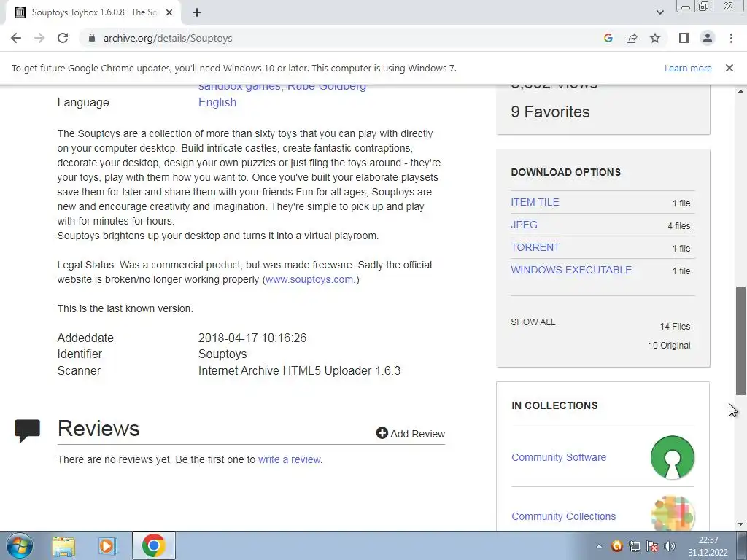Download the JPEG files option
The image size is (747, 560).
524,225
